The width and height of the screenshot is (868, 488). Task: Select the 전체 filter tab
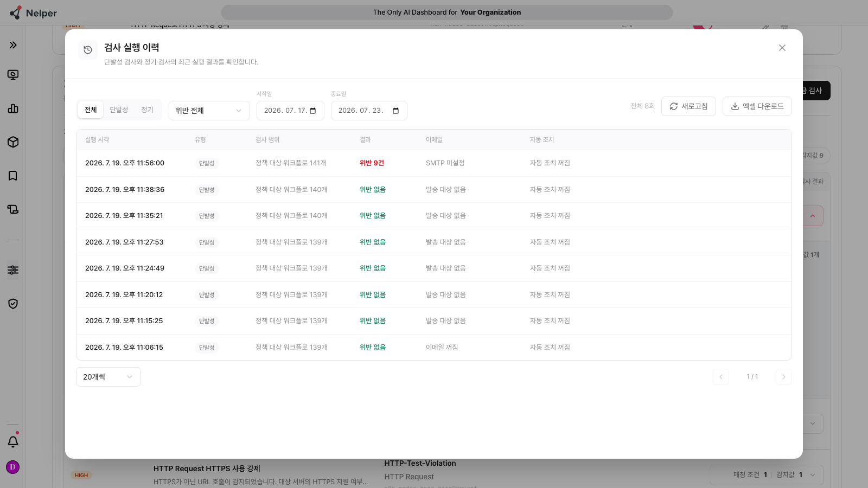(91, 110)
